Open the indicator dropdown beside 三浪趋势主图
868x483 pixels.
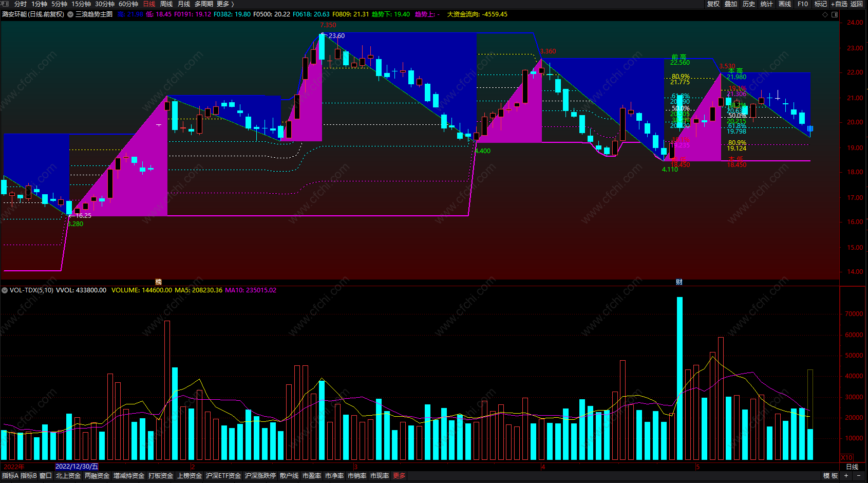(x=70, y=14)
